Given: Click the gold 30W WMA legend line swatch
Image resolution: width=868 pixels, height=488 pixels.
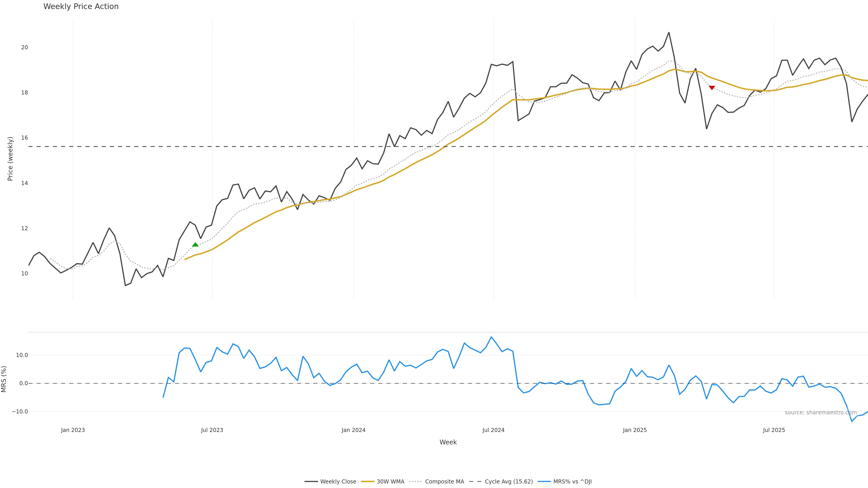Looking at the screenshot, I should 368,482.
